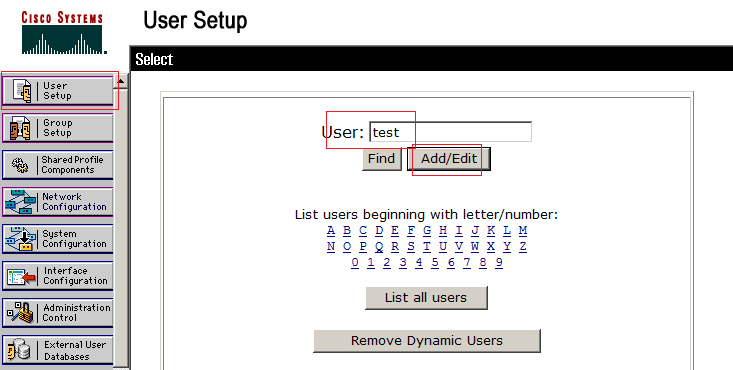This screenshot has height=370, width=733.
Task: List users beginning with letter M
Action: pos(523,231)
